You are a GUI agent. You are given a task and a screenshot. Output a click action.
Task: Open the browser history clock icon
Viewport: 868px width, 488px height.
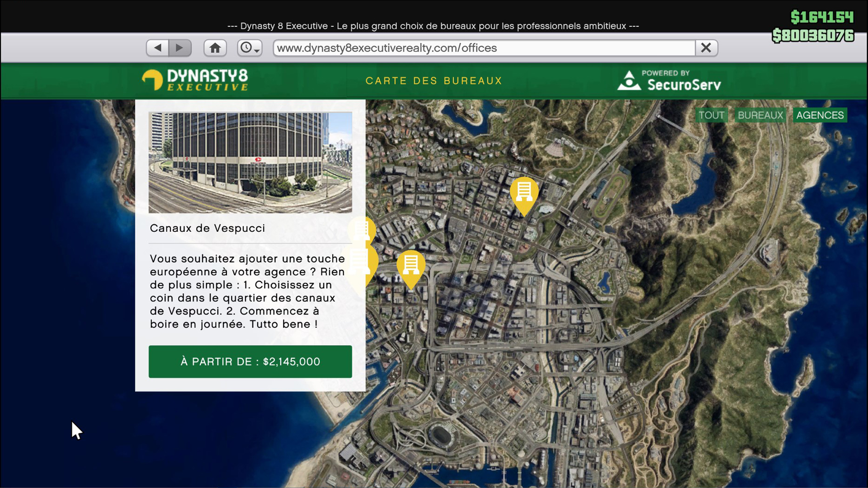click(246, 47)
